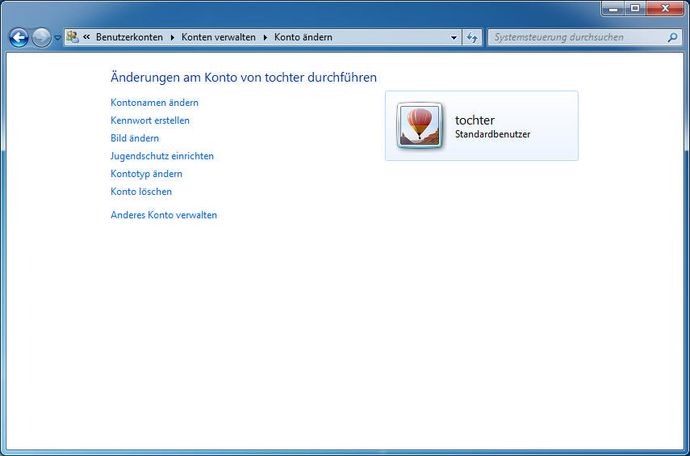Maximize the window
The height and width of the screenshot is (456, 690).
pos(635,8)
